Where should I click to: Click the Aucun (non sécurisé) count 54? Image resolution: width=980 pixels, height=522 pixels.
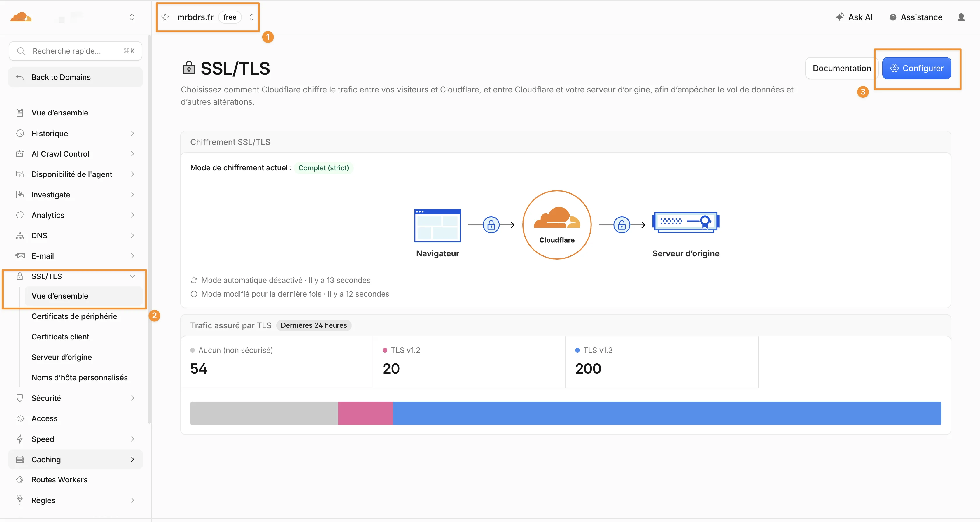click(x=199, y=369)
